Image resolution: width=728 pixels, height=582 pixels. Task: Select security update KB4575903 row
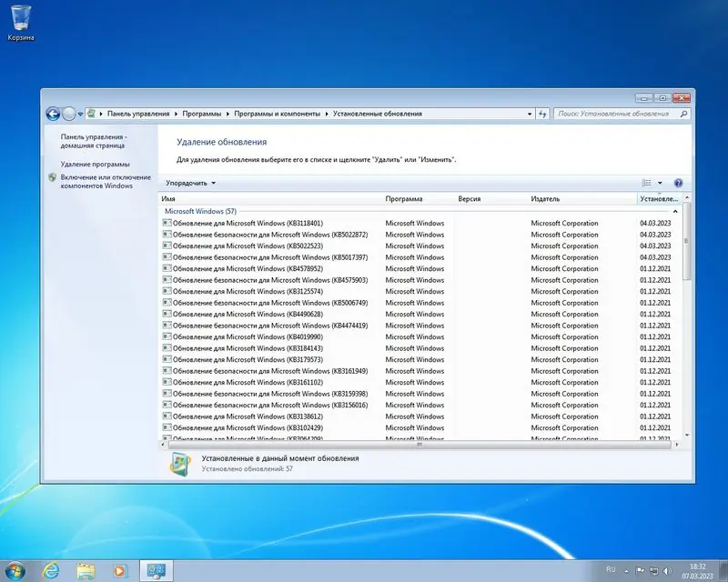pyautogui.click(x=420, y=280)
